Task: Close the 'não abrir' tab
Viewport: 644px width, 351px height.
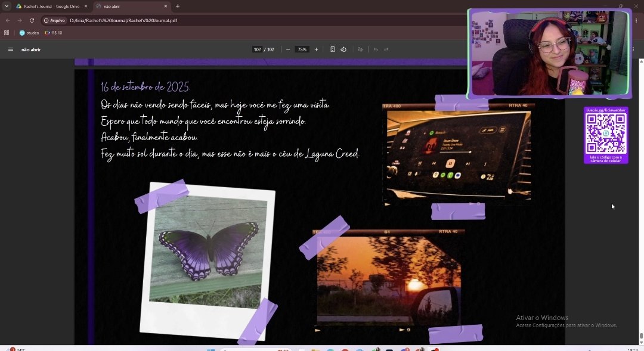Action: [166, 6]
